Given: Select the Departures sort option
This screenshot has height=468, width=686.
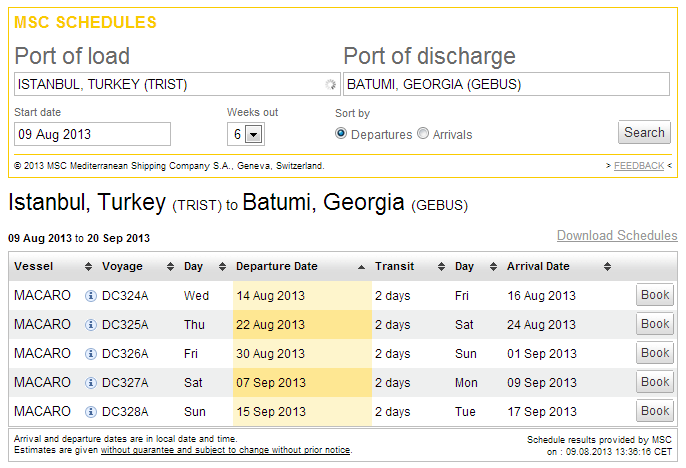Looking at the screenshot, I should (x=341, y=134).
